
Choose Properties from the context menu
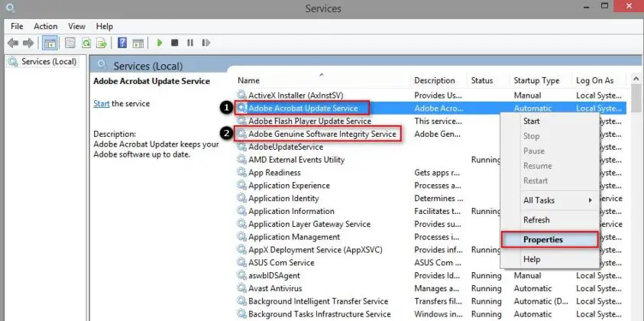coord(543,239)
